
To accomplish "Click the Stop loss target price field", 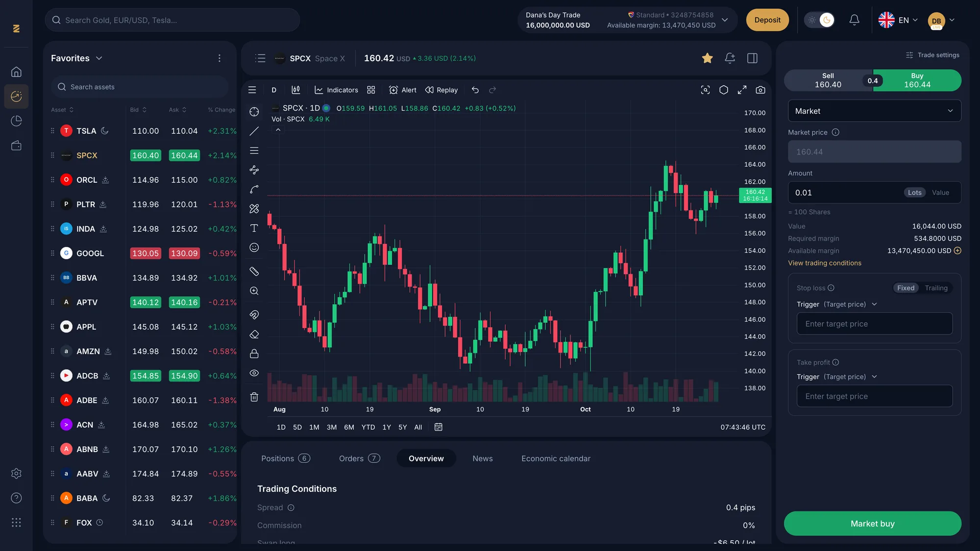I will click(x=874, y=324).
